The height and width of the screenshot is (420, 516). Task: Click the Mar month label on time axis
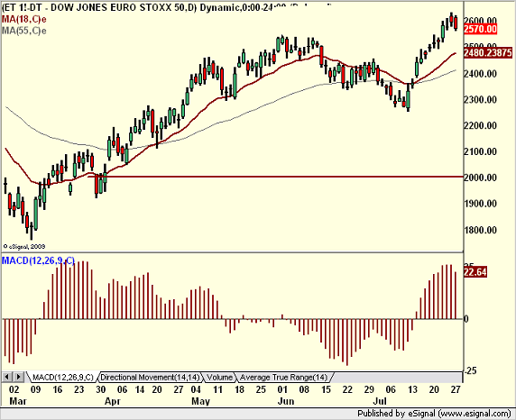pyautogui.click(x=18, y=401)
